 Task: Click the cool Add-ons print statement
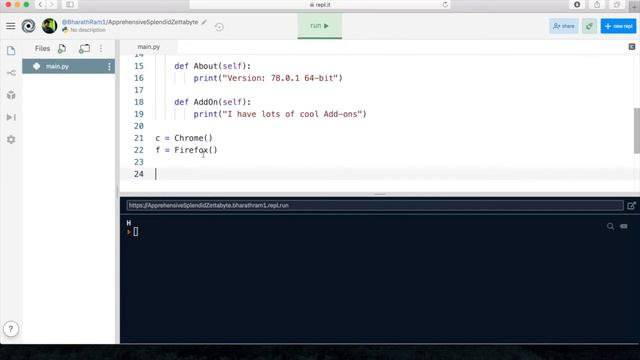point(280,114)
